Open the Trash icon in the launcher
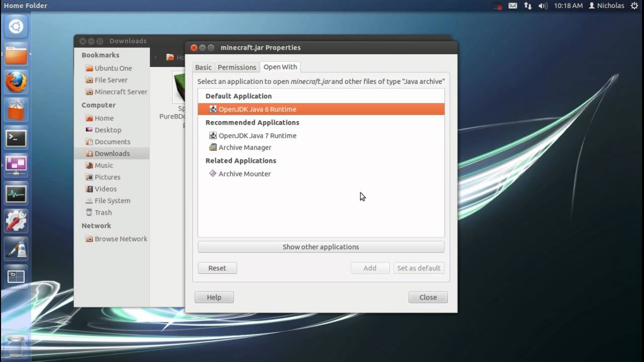The height and width of the screenshot is (362, 644). pyautogui.click(x=16, y=346)
